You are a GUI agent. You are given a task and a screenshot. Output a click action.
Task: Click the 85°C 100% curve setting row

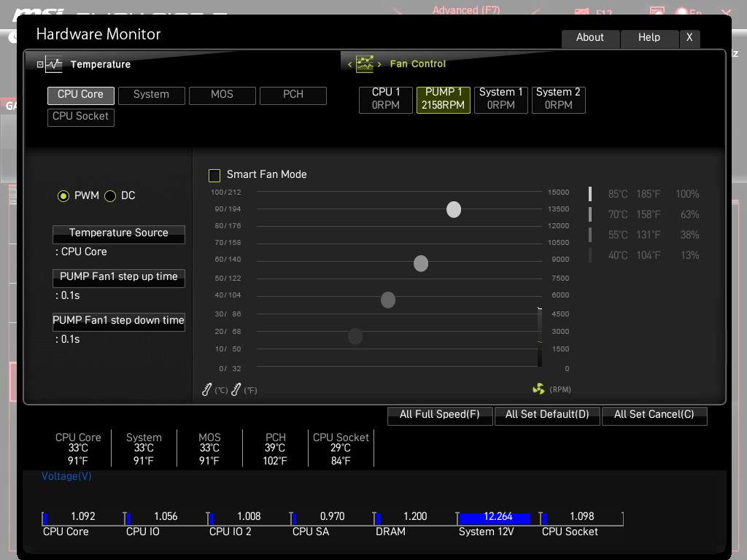(645, 194)
